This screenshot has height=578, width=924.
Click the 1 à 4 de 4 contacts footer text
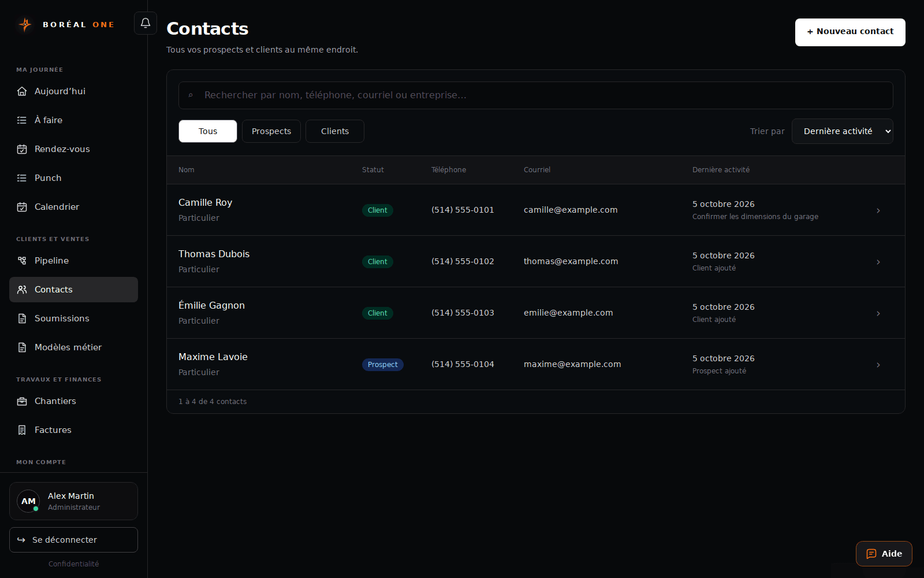[213, 402]
